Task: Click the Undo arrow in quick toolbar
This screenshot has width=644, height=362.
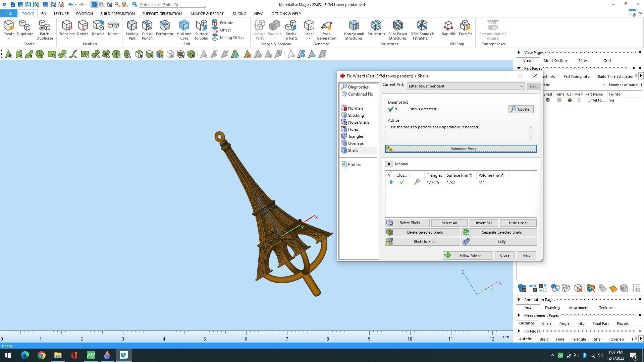Action: pos(71,4)
